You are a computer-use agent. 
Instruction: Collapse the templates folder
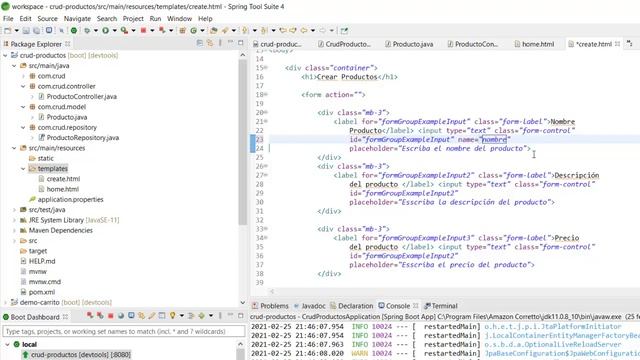pos(23,169)
